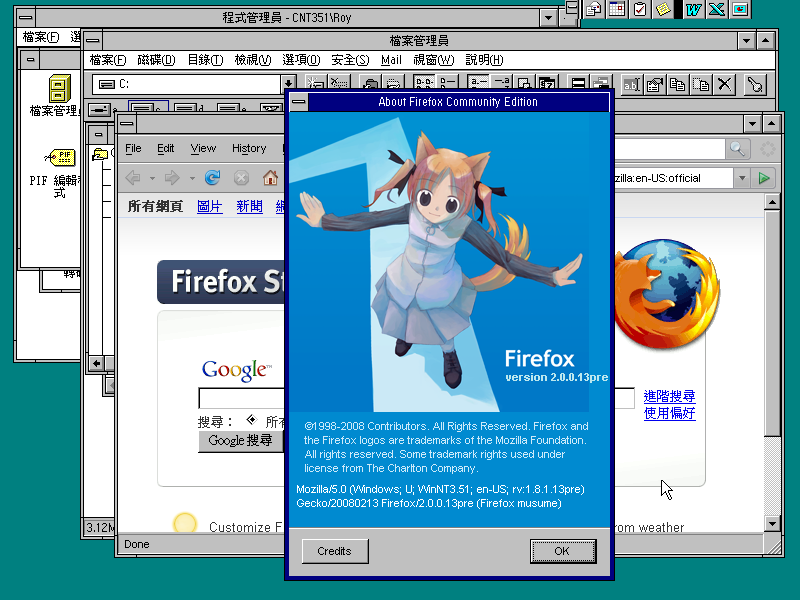Click the delete X icon in File Manager toolbar

tap(725, 85)
